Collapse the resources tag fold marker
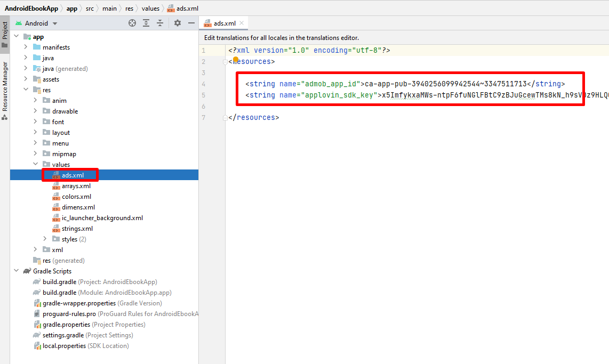Viewport: 609px width, 364px height. [226, 62]
